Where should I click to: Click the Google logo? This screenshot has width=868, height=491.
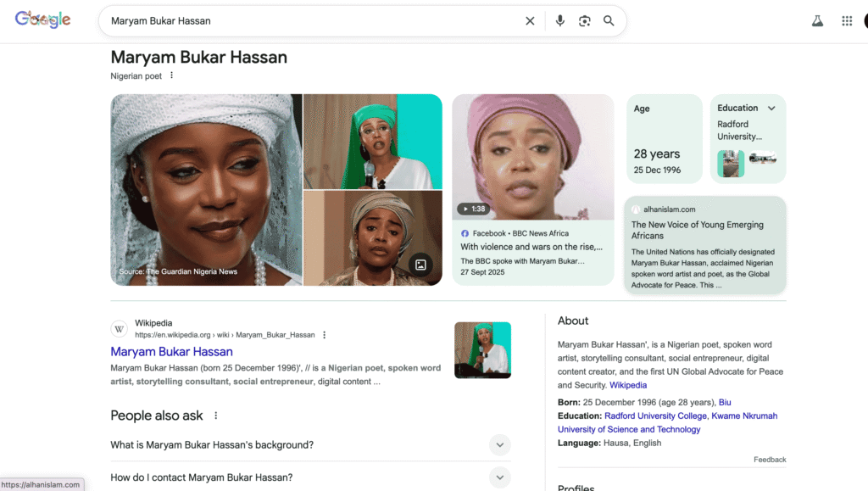pyautogui.click(x=42, y=20)
